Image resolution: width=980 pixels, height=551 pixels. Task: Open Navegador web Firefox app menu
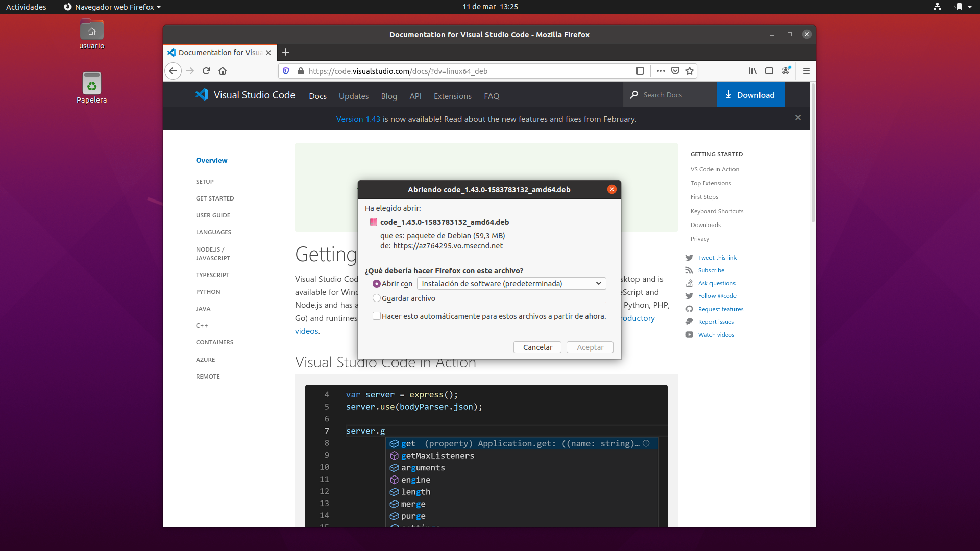pos(112,7)
